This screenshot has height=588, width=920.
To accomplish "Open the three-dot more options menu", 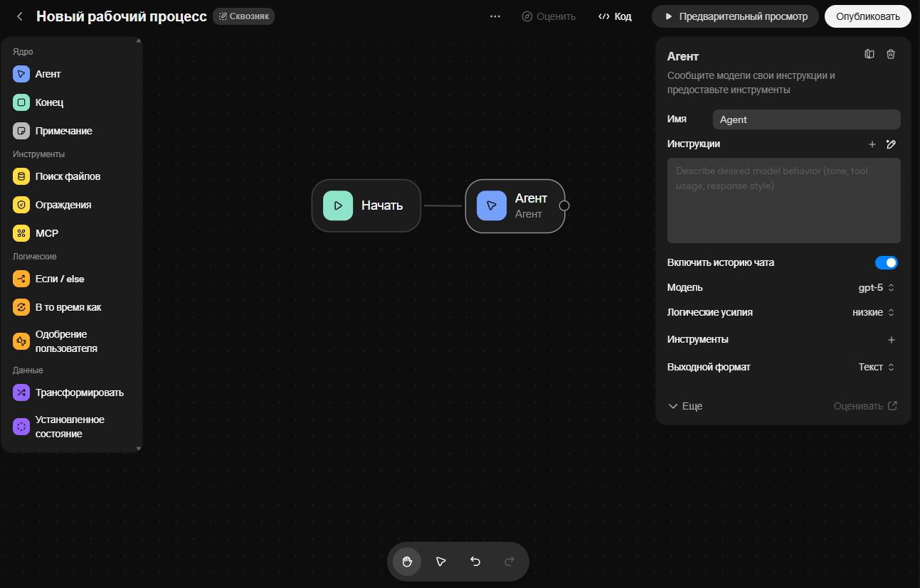I will (495, 16).
